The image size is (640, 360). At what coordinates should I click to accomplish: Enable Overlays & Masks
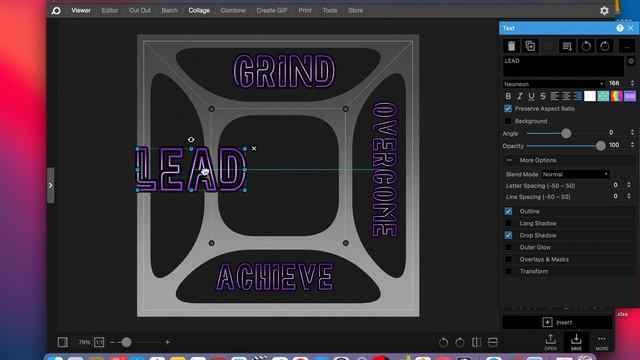pos(508,259)
